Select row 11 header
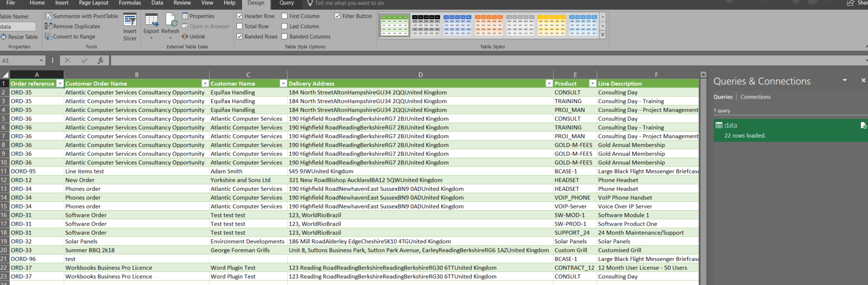Viewport: 868px width, 285px height. [x=5, y=171]
